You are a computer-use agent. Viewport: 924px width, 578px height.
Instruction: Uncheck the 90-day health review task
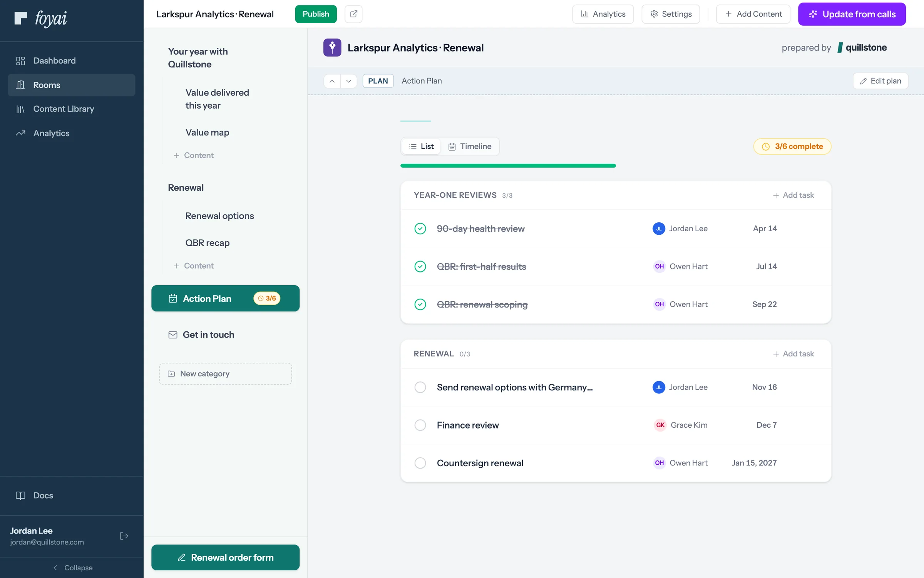[420, 229]
